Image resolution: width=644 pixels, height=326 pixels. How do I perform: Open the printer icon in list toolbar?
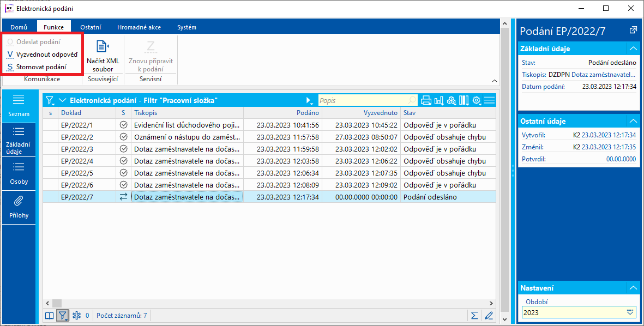point(426,100)
